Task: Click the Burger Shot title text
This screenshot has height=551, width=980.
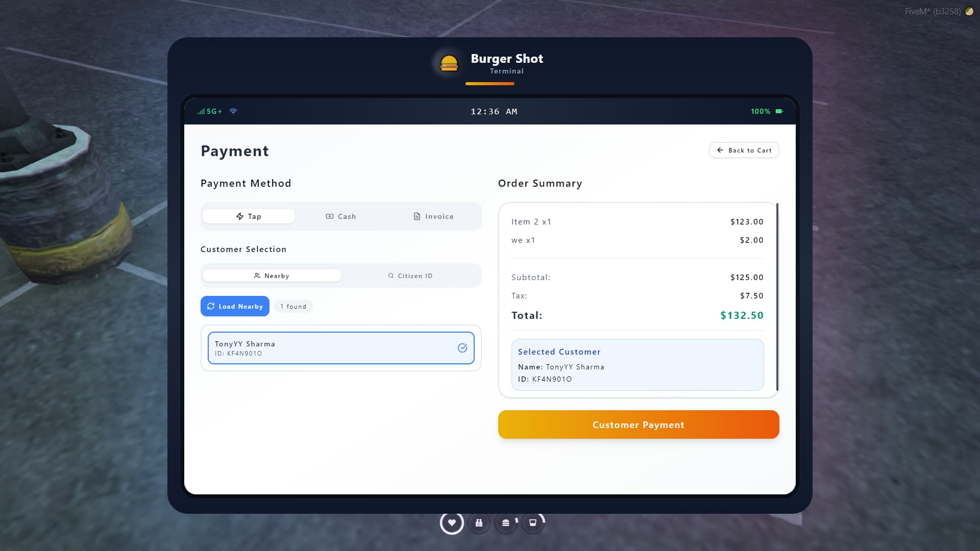Action: tap(507, 59)
